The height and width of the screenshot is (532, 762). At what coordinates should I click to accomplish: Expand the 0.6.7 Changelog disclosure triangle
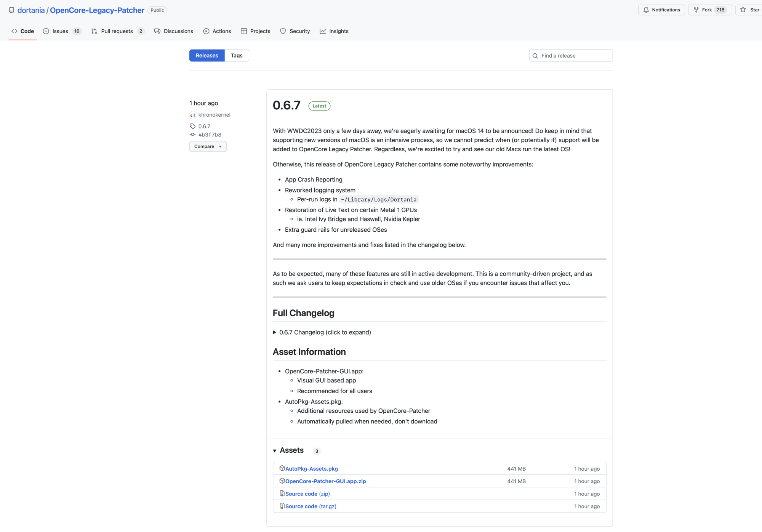tap(274, 332)
